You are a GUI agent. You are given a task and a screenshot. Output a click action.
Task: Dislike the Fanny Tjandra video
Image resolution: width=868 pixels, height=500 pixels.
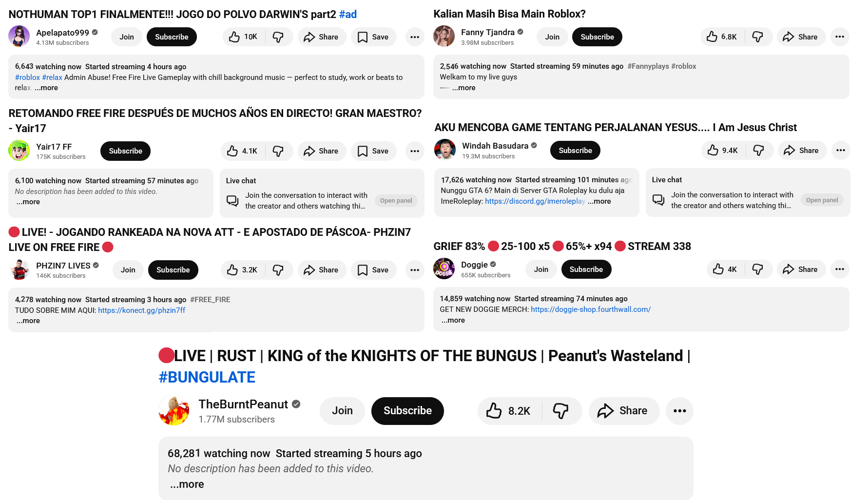point(758,37)
